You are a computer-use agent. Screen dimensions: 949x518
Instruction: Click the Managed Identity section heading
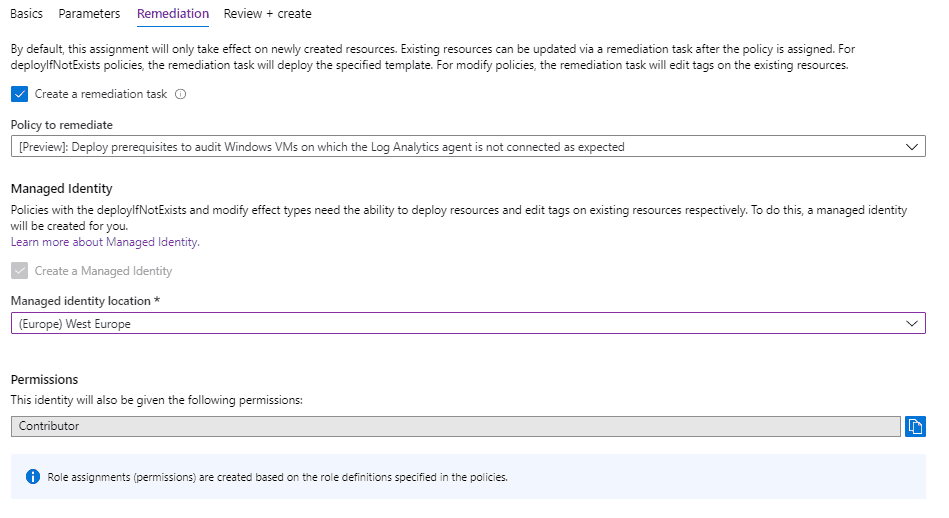pyautogui.click(x=62, y=189)
